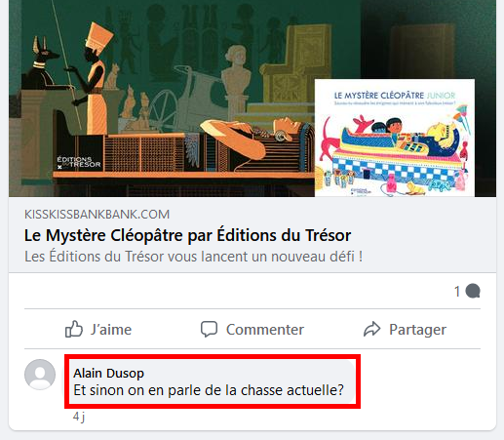The width and height of the screenshot is (504, 440).
Task: Like the post with the J'aime label
Action: (111, 330)
